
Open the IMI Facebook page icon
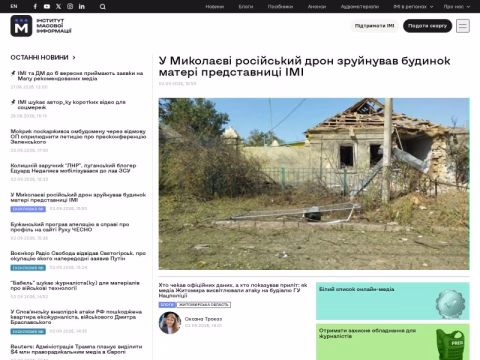pos(35,6)
